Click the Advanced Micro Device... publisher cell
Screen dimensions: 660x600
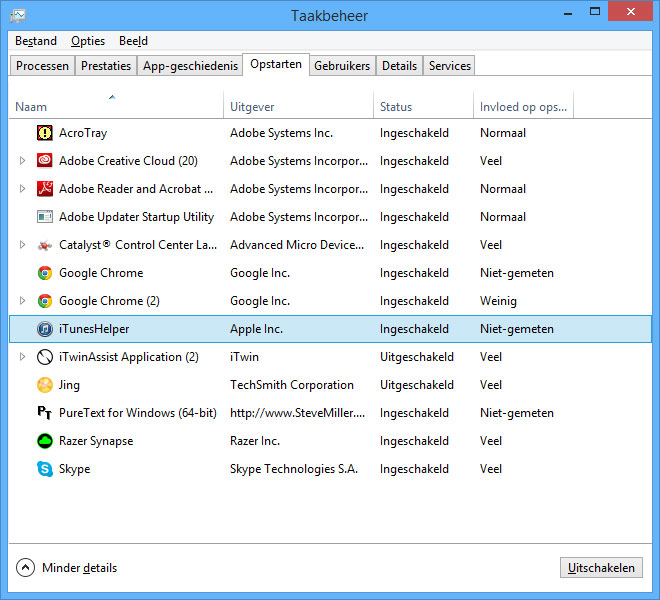pos(297,245)
